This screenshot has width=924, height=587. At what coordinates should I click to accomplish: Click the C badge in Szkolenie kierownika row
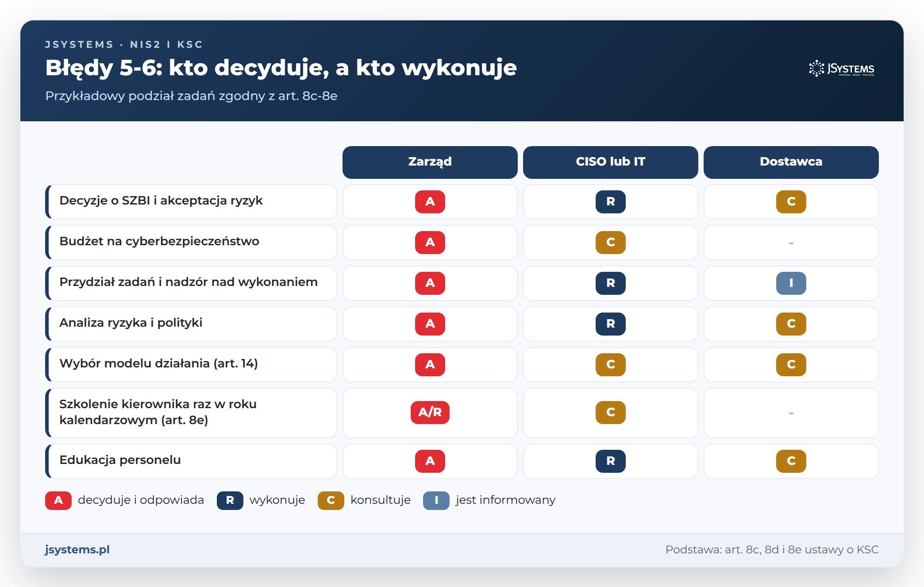click(x=610, y=413)
